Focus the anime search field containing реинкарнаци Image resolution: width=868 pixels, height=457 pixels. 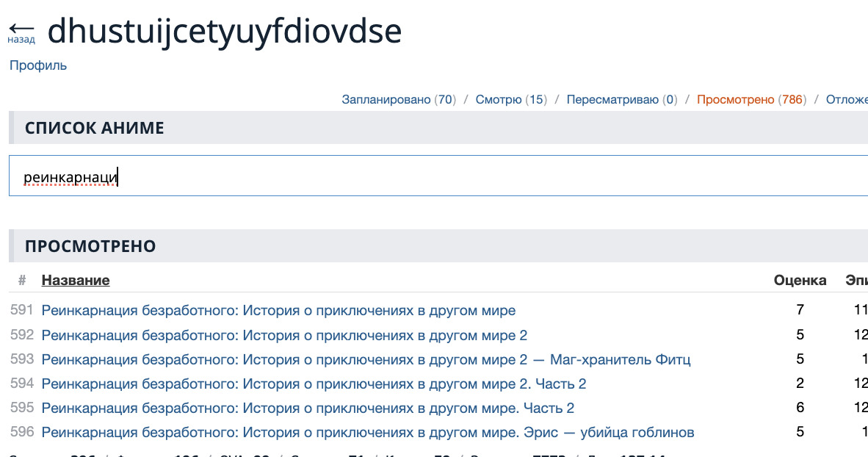coord(438,176)
